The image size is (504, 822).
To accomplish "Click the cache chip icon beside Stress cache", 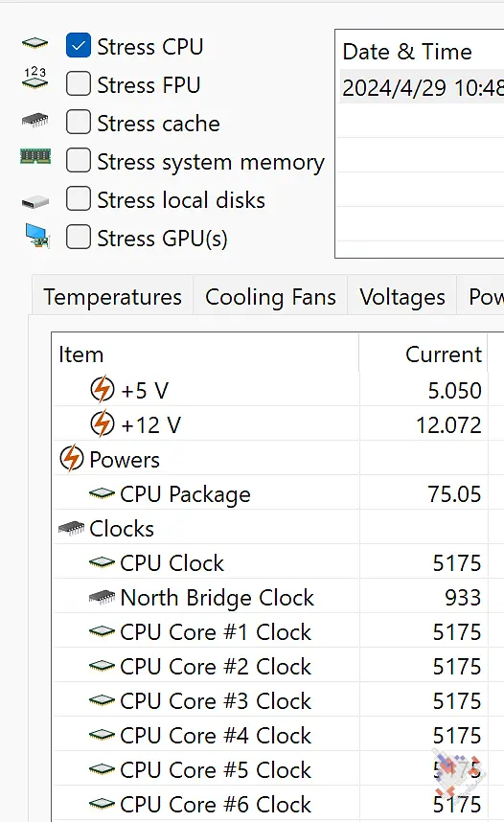I will [34, 121].
